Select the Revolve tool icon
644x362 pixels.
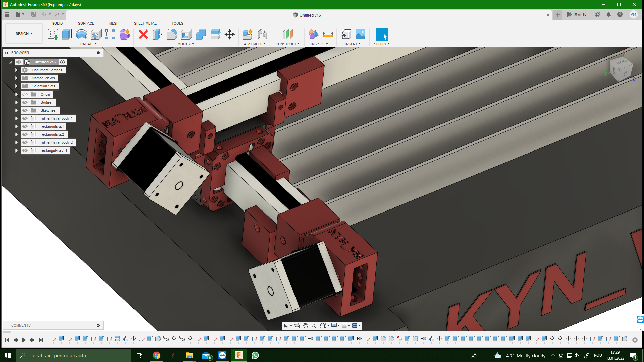(x=82, y=34)
